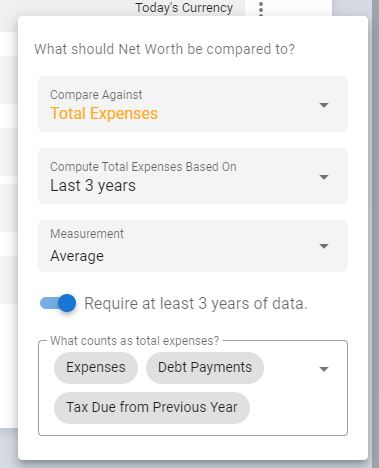Open the three-dot more options menu
Image resolution: width=379 pixels, height=468 pixels.
click(261, 8)
